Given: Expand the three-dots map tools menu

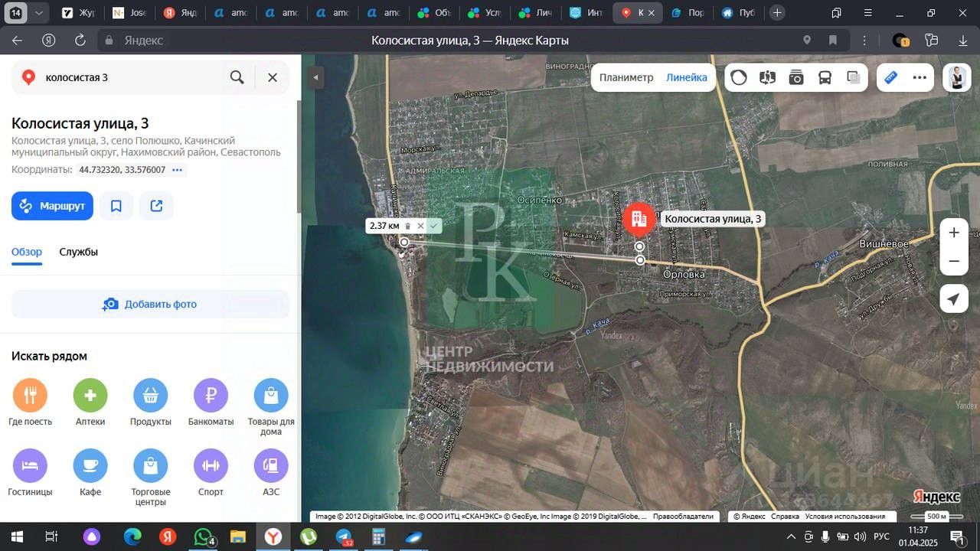Looking at the screenshot, I should point(920,77).
